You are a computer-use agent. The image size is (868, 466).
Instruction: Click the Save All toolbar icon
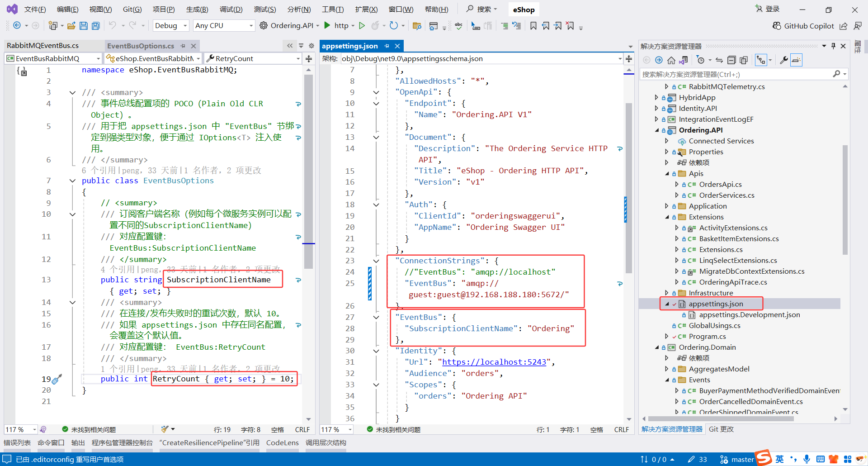coord(96,26)
